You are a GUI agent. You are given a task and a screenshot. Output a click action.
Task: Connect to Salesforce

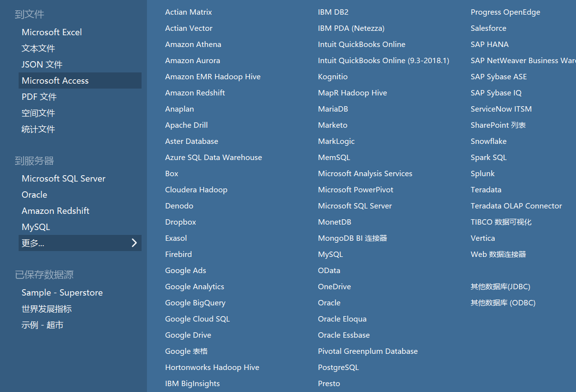[x=489, y=28]
